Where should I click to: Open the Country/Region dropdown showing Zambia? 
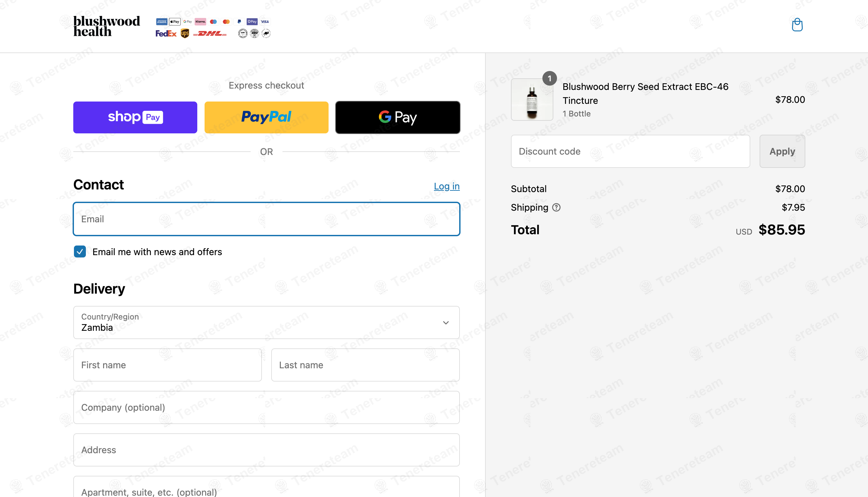click(266, 322)
